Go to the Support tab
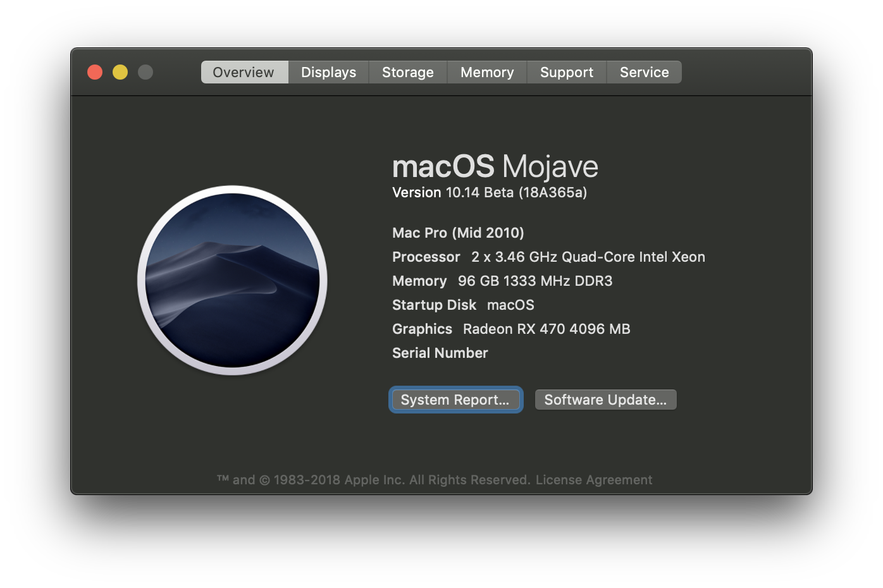Image resolution: width=883 pixels, height=588 pixels. coord(567,72)
